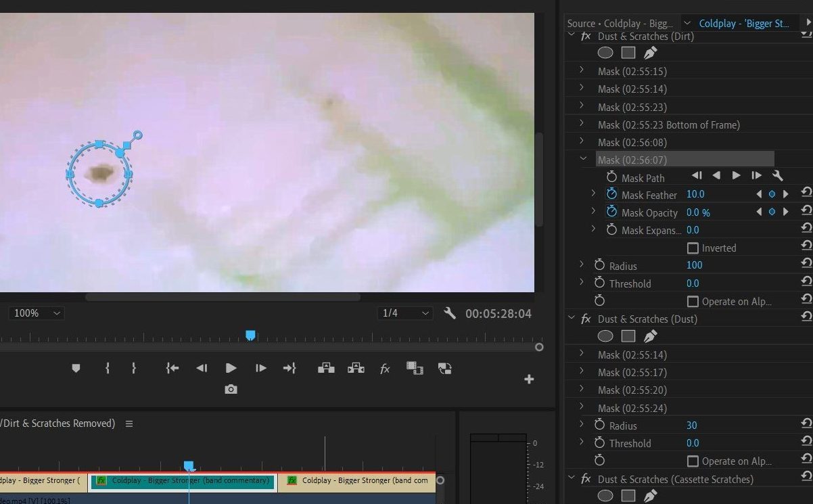Export frame with camera icon

point(231,390)
